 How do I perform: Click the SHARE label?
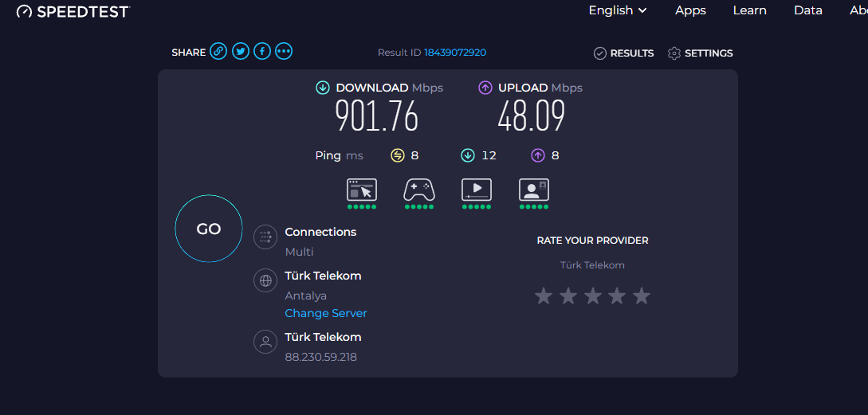coord(189,53)
